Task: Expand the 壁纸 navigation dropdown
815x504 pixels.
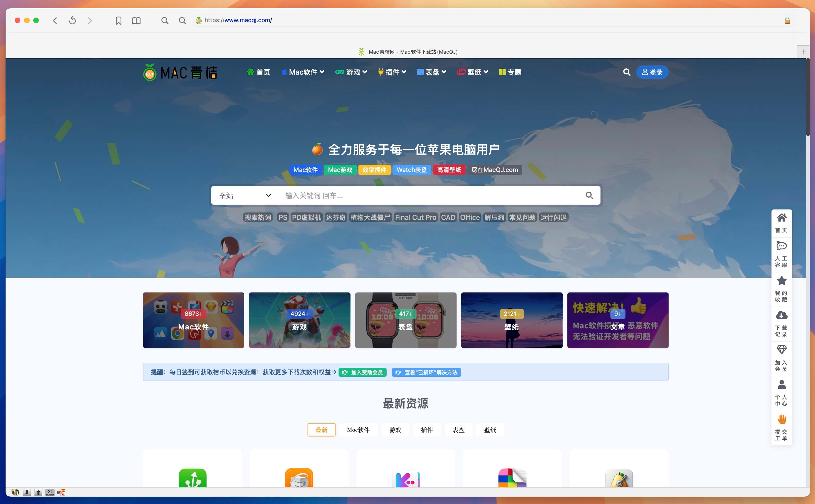Action: click(473, 72)
